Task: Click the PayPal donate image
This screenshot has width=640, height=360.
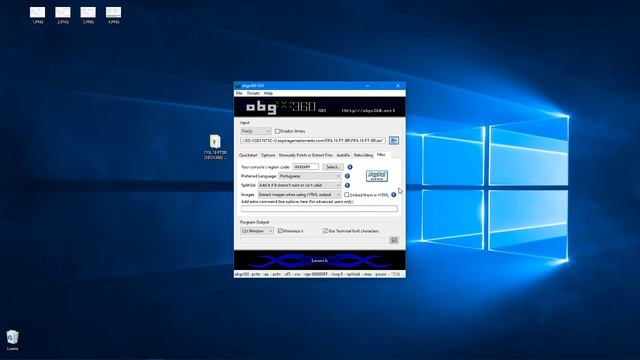Action: pos(377,176)
